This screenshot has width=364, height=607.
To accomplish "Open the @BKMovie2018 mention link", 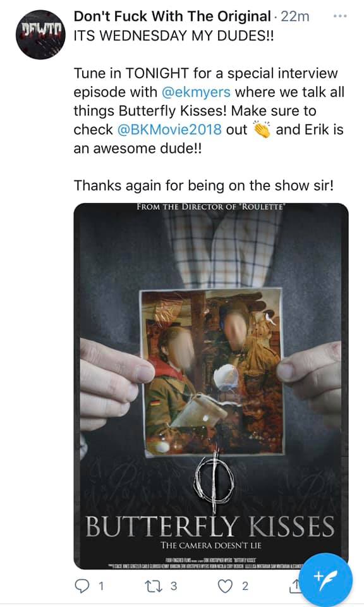I will (169, 129).
